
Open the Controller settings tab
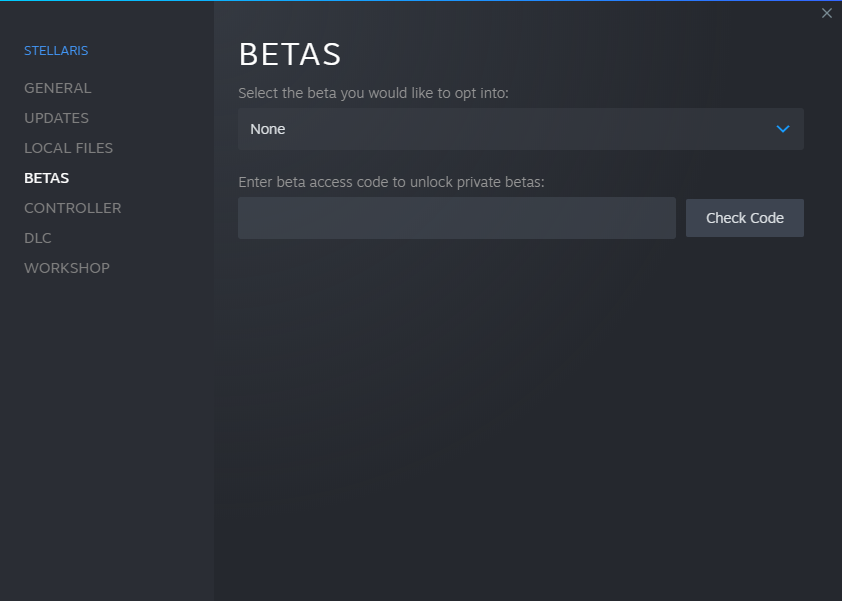[72, 208]
